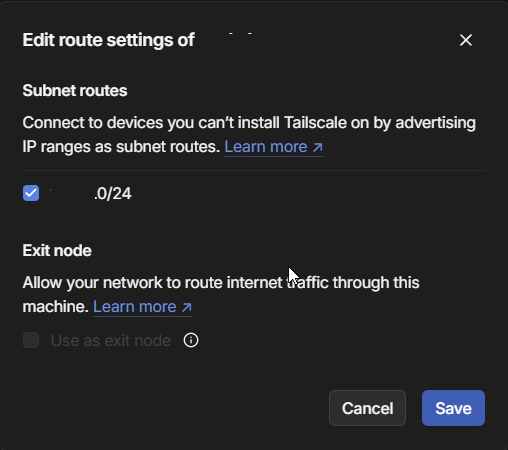Click the Edit route settings of title
Screen dimensions: 508x450
[x=109, y=40]
